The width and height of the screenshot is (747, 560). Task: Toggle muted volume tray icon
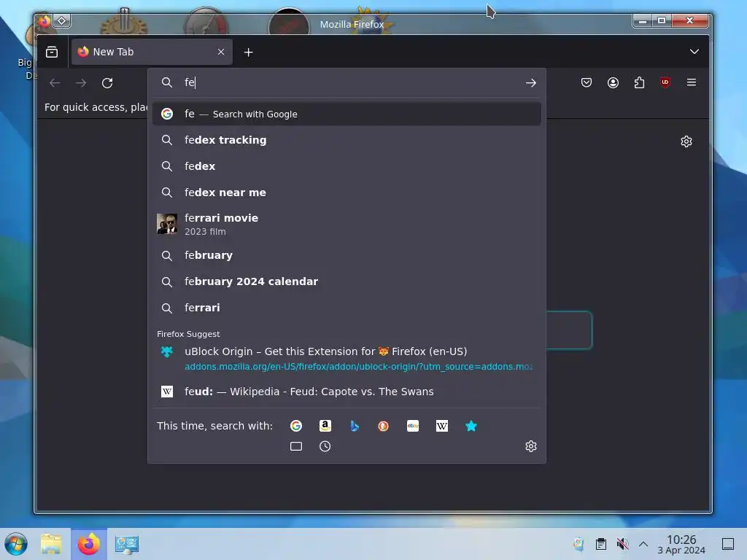click(x=622, y=544)
